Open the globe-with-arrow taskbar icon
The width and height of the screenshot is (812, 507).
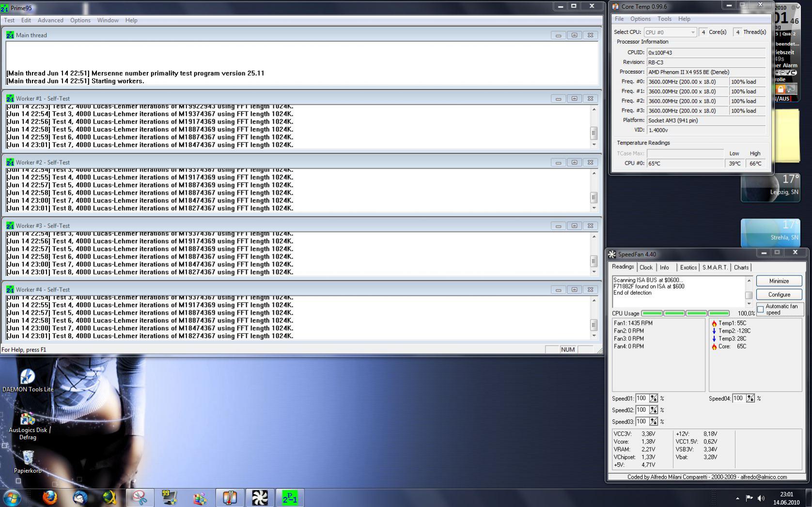[x=110, y=497]
